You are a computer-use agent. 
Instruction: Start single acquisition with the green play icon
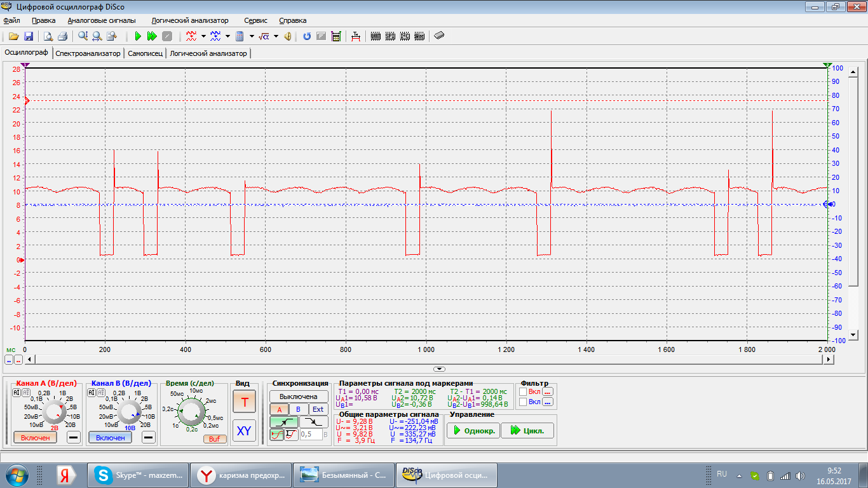tap(137, 36)
